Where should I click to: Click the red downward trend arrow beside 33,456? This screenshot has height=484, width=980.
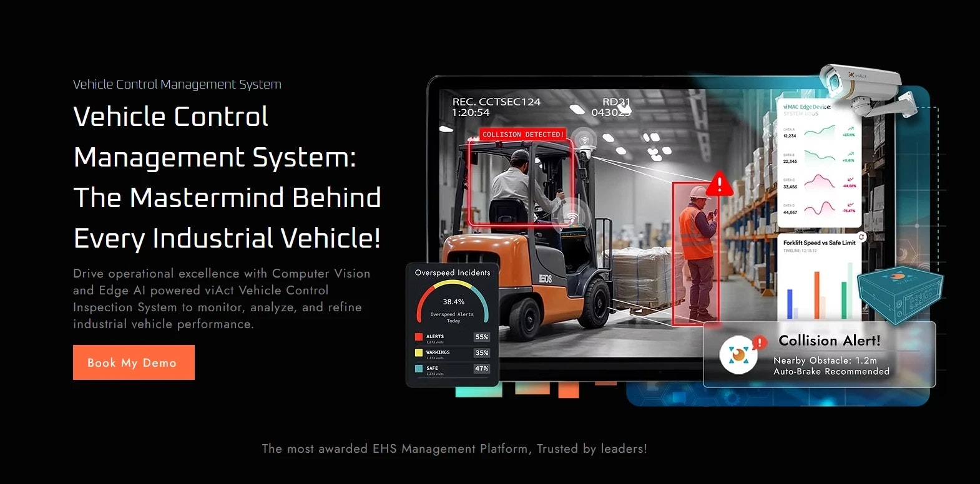850,180
